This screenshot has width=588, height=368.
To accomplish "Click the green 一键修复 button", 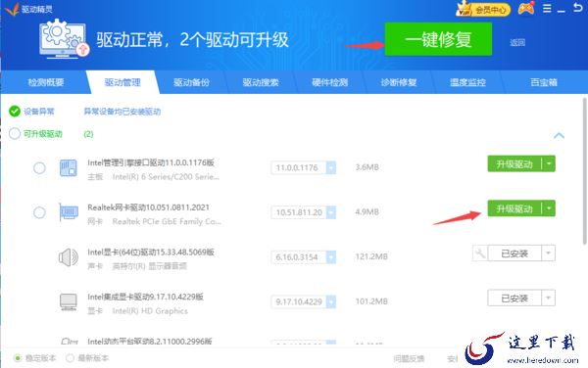I will pyautogui.click(x=438, y=39).
